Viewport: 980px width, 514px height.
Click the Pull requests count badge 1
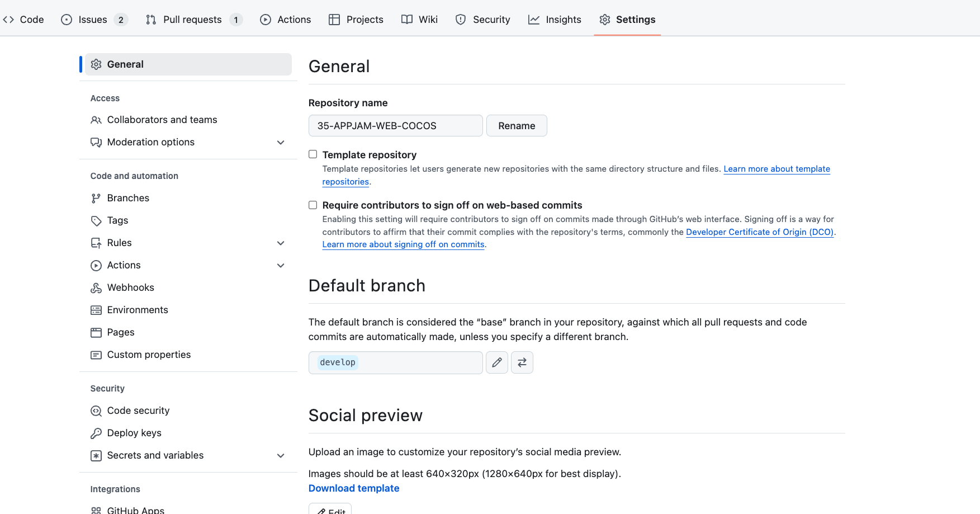point(236,20)
